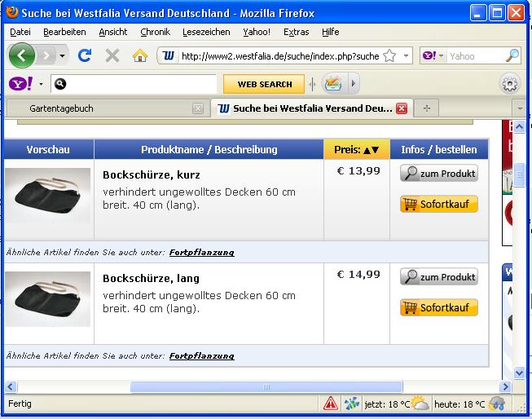Click the Yahoo toolbar mail tray icon
532x419 pixels.
333,83
